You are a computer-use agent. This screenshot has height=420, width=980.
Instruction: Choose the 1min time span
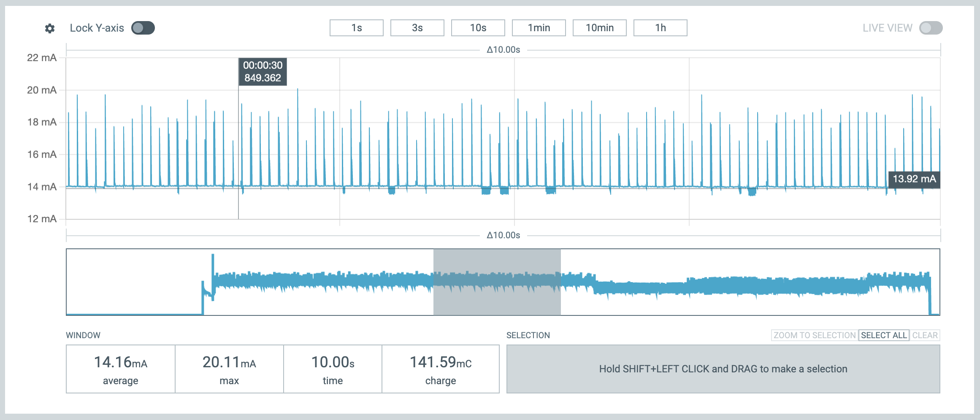point(539,28)
